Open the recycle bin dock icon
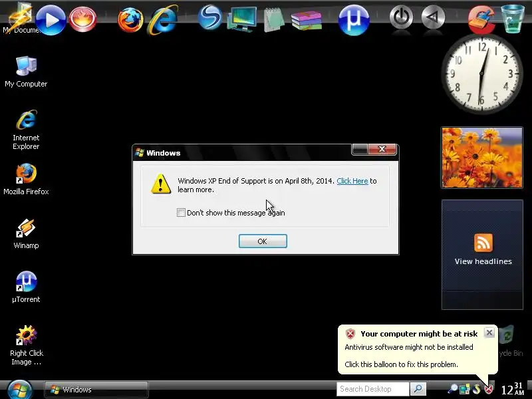 [513, 19]
